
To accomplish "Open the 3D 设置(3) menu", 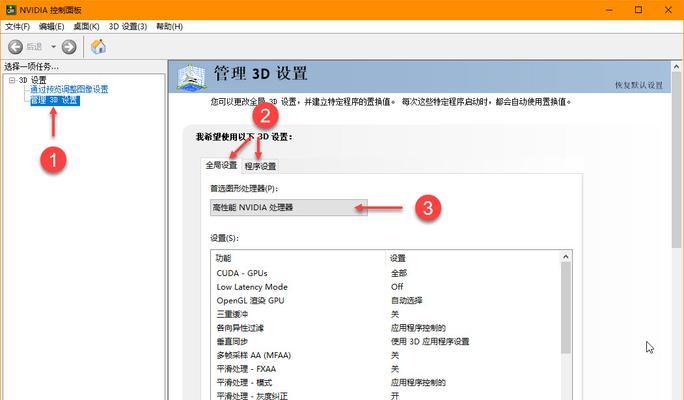I will click(x=129, y=26).
